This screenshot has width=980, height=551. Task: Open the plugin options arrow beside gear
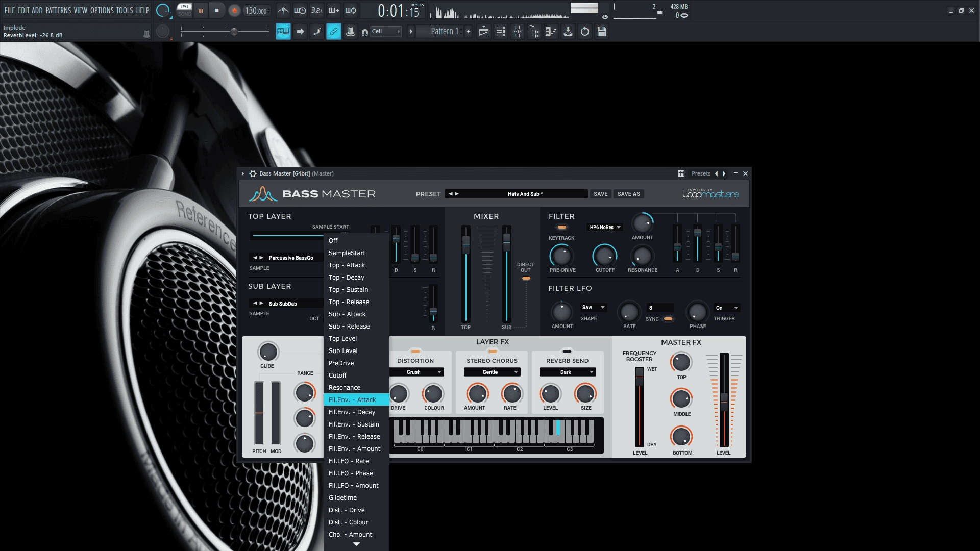pyautogui.click(x=243, y=174)
